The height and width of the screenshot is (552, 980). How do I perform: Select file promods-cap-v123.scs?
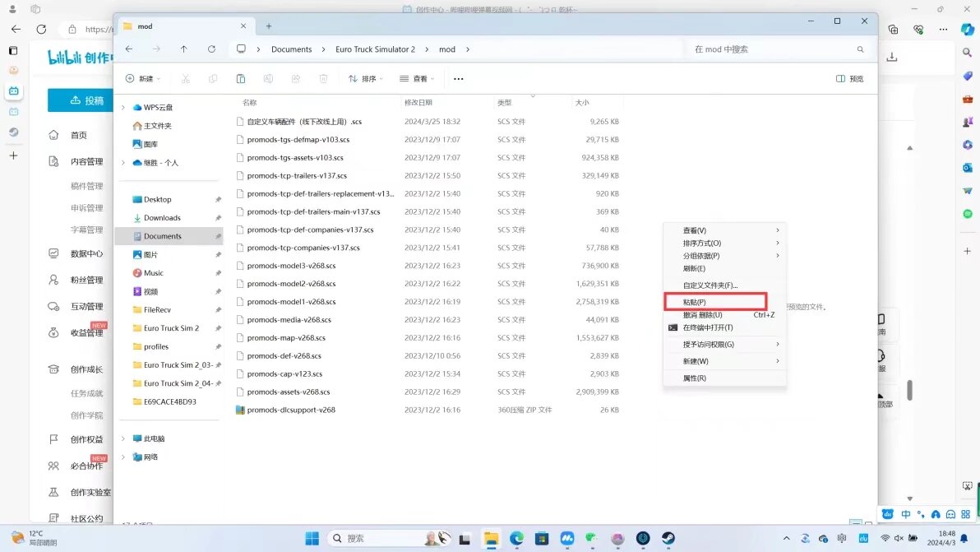point(284,373)
